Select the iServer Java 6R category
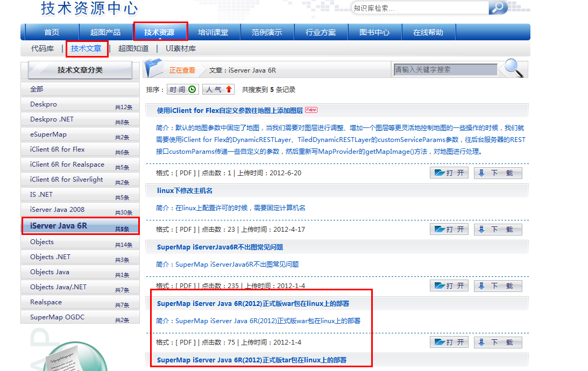This screenshot has height=371, width=588. pos(80,226)
